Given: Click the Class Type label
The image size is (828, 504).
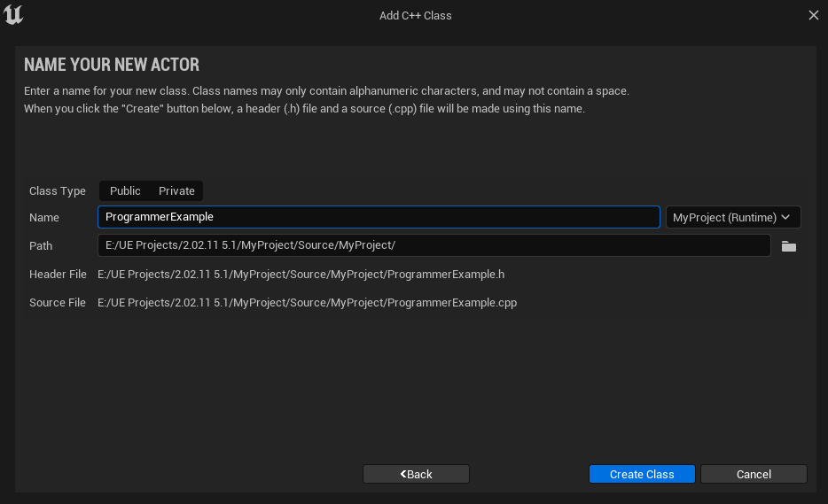Looking at the screenshot, I should (58, 190).
